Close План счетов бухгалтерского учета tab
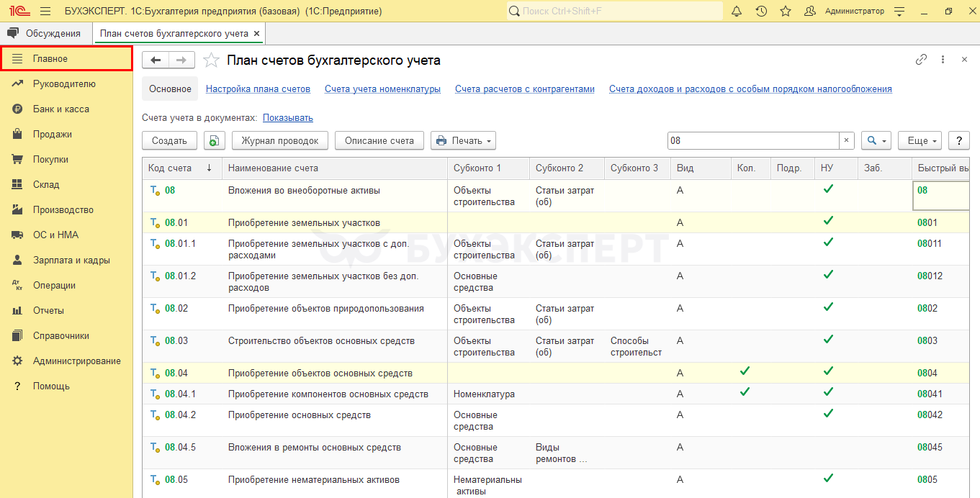The image size is (980, 498). (x=257, y=33)
